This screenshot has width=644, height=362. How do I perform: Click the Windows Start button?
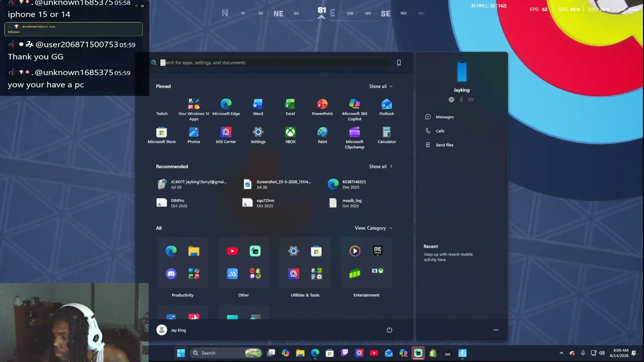tap(181, 353)
